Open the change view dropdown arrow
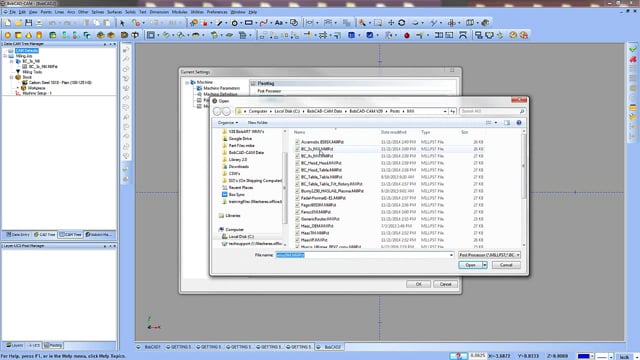This screenshot has width=640, height=360. click(x=496, y=122)
